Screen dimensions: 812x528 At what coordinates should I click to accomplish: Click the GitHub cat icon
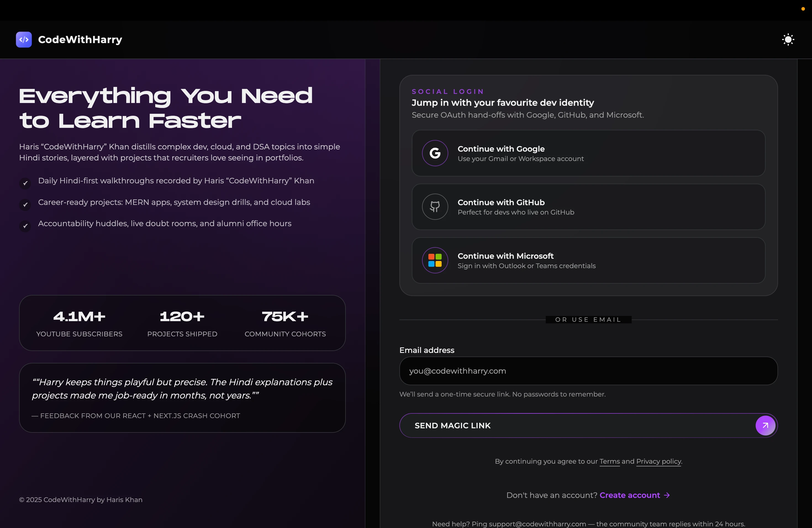point(435,207)
